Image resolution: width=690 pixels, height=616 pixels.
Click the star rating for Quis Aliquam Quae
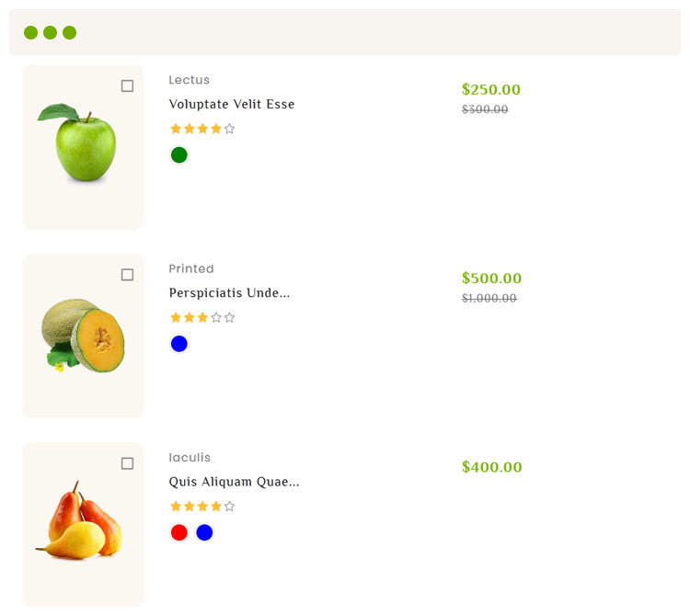(202, 507)
